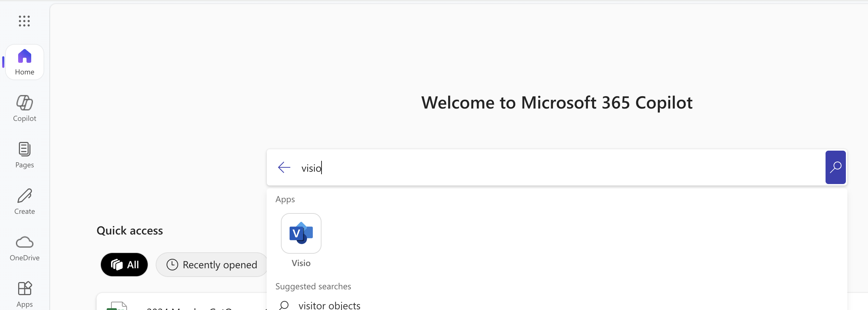Image resolution: width=868 pixels, height=310 pixels.
Task: Open Apps from the sidebar
Action: coord(24,294)
